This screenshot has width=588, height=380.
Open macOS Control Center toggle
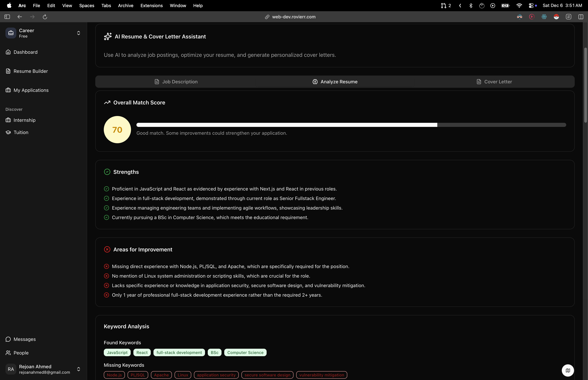(531, 5)
